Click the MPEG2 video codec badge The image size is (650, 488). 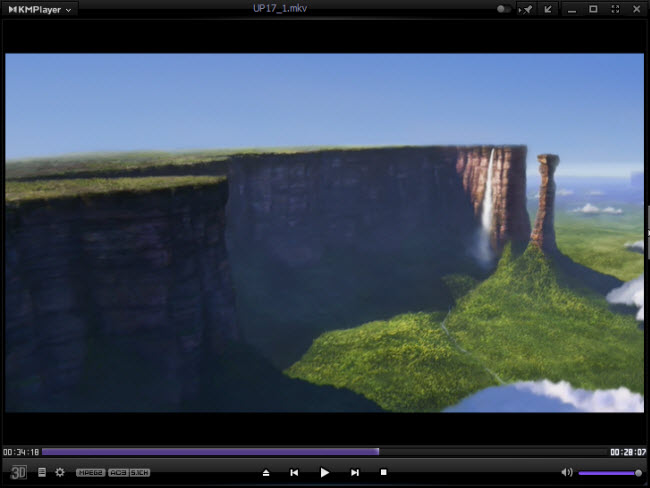90,473
